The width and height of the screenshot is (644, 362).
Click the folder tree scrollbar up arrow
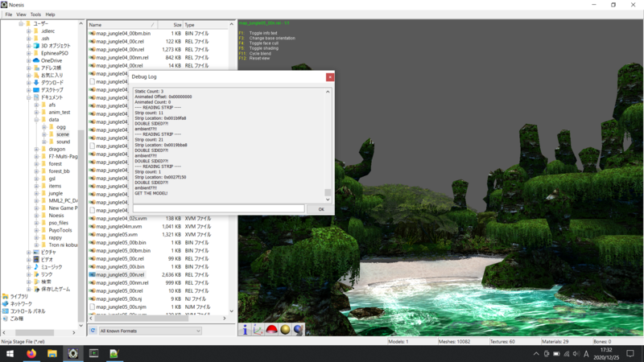(x=80, y=24)
